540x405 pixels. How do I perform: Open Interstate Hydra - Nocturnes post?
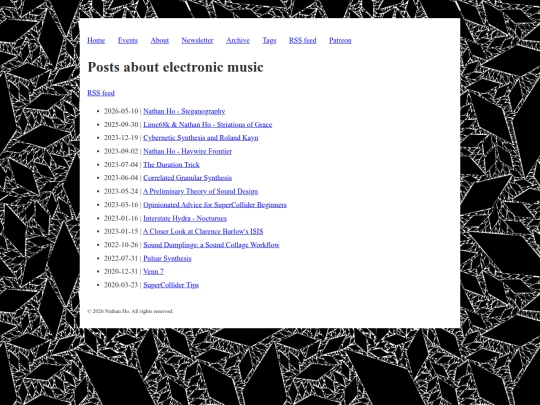(x=185, y=218)
